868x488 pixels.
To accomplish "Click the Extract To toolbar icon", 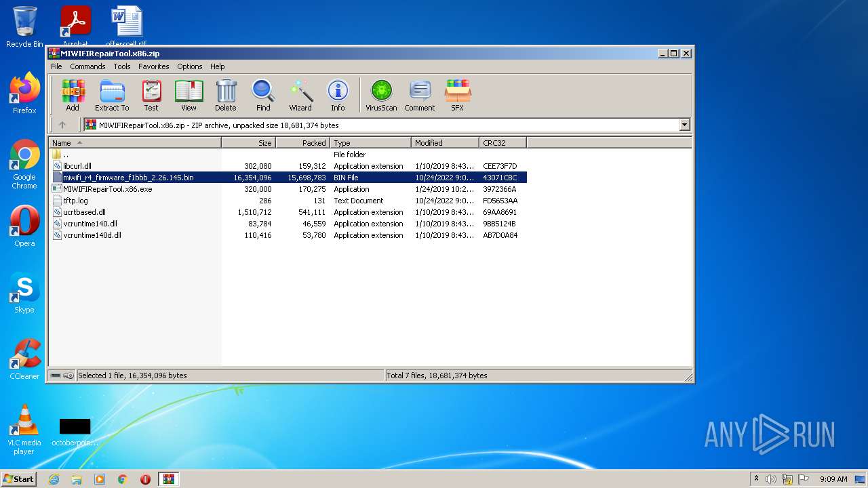I will [x=112, y=95].
